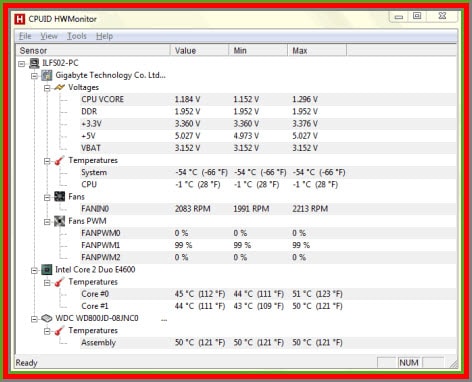Screen dimensions: 472x382
Task: Collapse the ILFS02-PC root node
Action: point(22,64)
